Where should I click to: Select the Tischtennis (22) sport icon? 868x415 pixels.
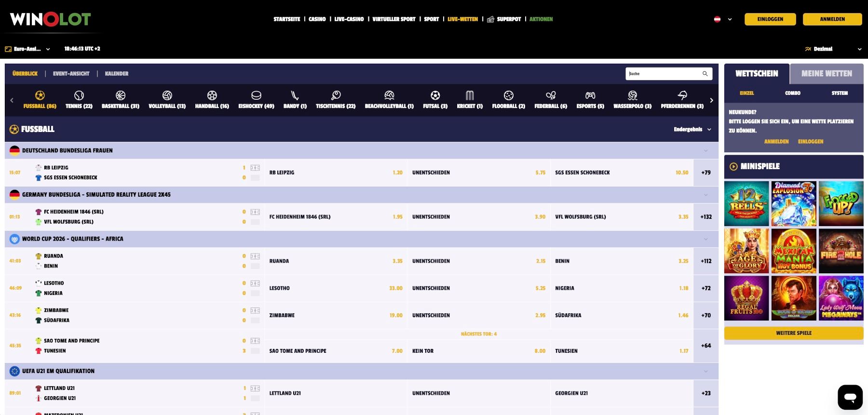pos(336,95)
